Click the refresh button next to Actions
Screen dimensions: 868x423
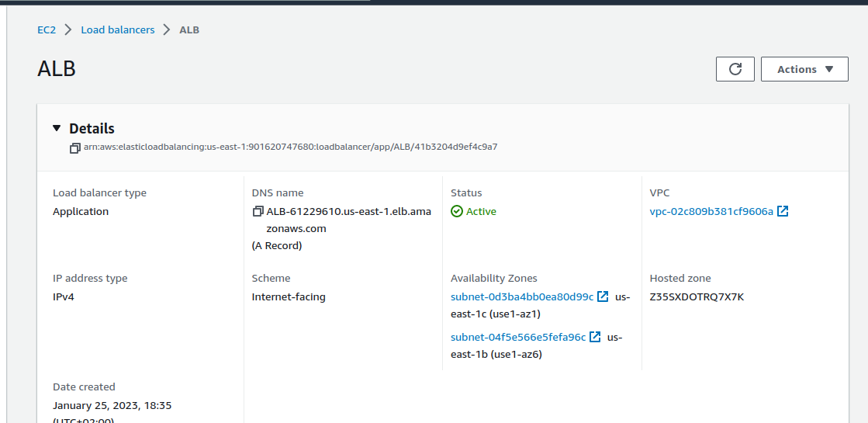click(735, 69)
